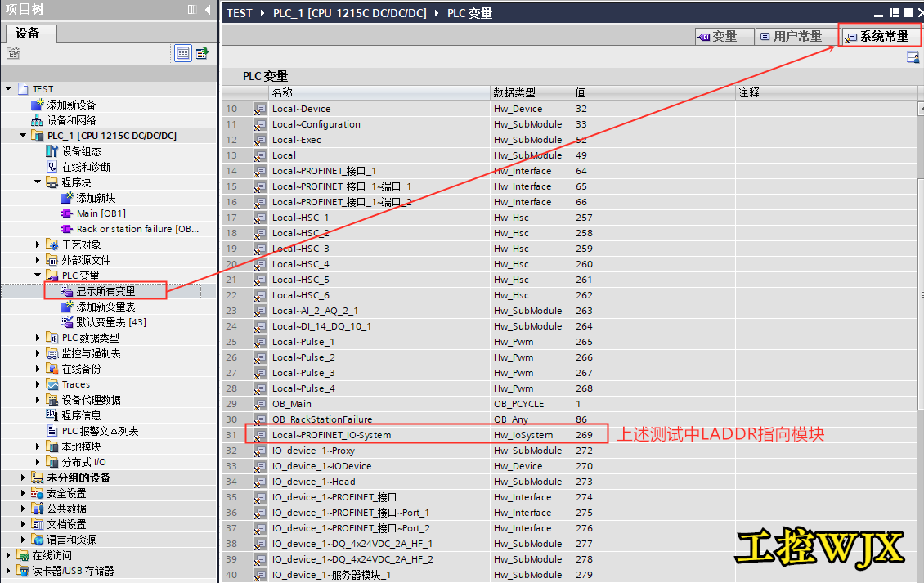Click the calendar-with-green-arrow icon in project tree toolbar
The image size is (924, 583).
pos(202,53)
